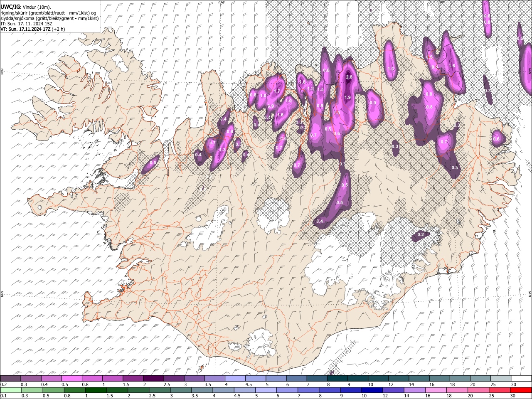The image size is (532, 399).
Task: Select the darkest green 1–1.5 swatch in bottom legend row
Action: pos(96,390)
